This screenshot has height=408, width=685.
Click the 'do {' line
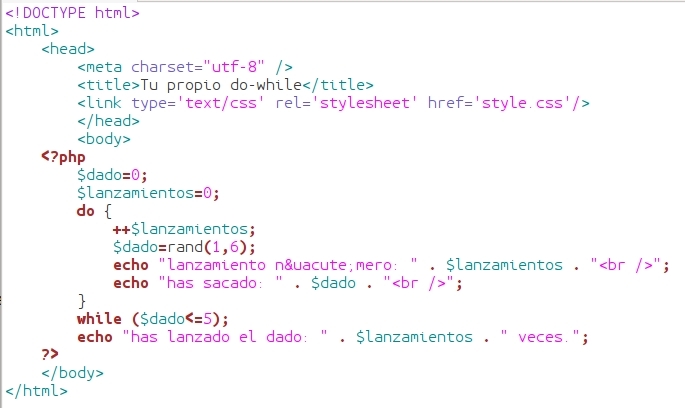coord(94,211)
